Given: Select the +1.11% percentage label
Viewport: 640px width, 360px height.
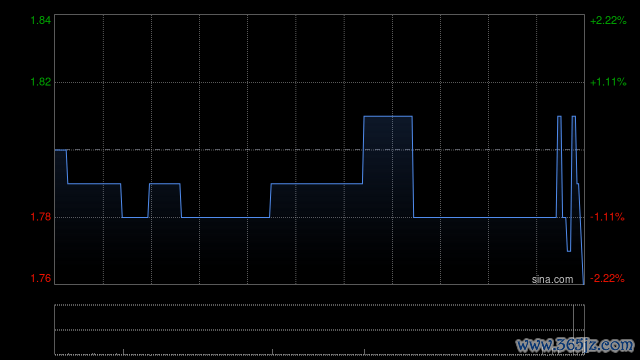Looking at the screenshot, I should tap(608, 82).
